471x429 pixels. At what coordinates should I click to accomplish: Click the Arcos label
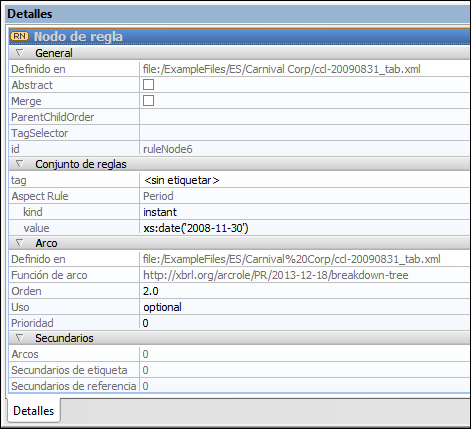25,354
